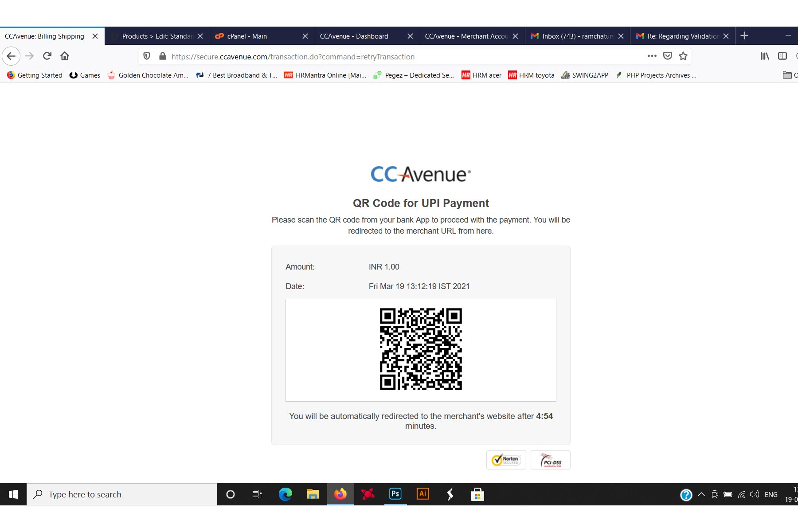Switch to CCAvenue - Dashboard tab
Screen dimensions: 798x532
367,36
